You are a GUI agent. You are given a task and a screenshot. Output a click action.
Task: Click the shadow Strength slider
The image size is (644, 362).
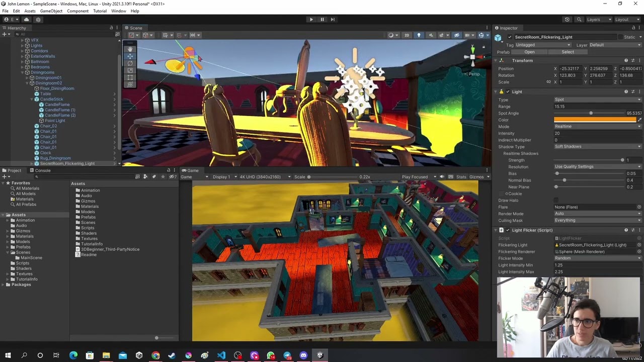(x=589, y=160)
